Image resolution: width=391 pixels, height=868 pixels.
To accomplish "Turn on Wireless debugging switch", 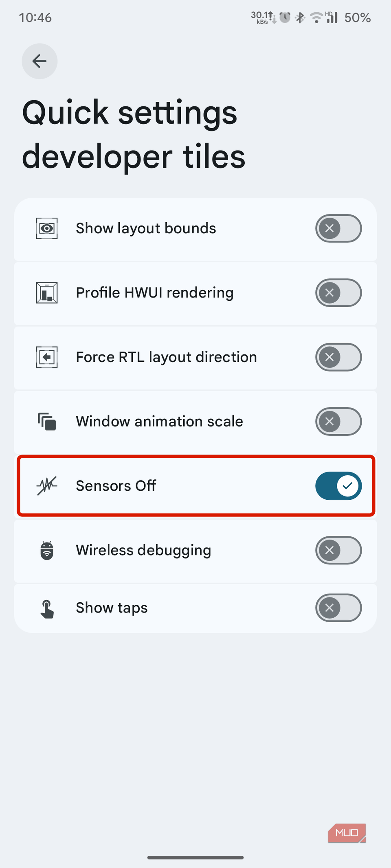I will tap(338, 550).
